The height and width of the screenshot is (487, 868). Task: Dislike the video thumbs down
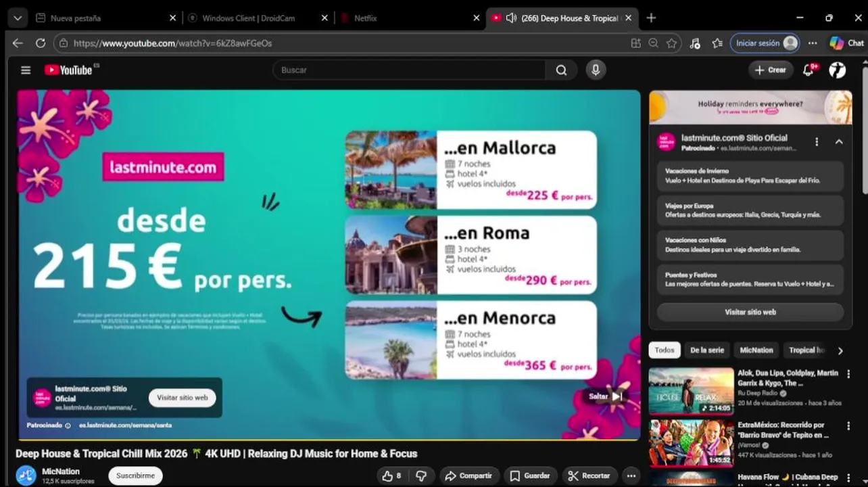click(x=420, y=476)
